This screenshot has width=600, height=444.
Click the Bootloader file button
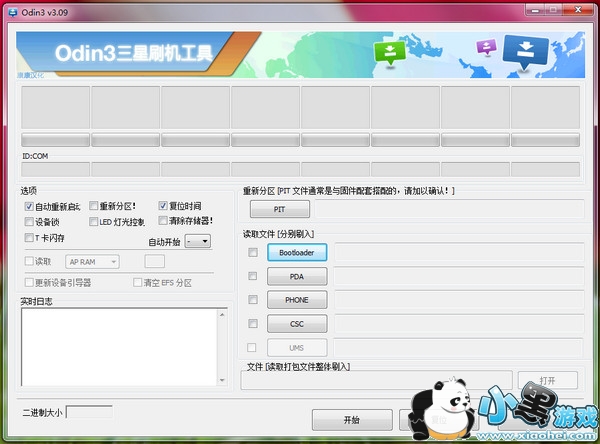click(297, 253)
